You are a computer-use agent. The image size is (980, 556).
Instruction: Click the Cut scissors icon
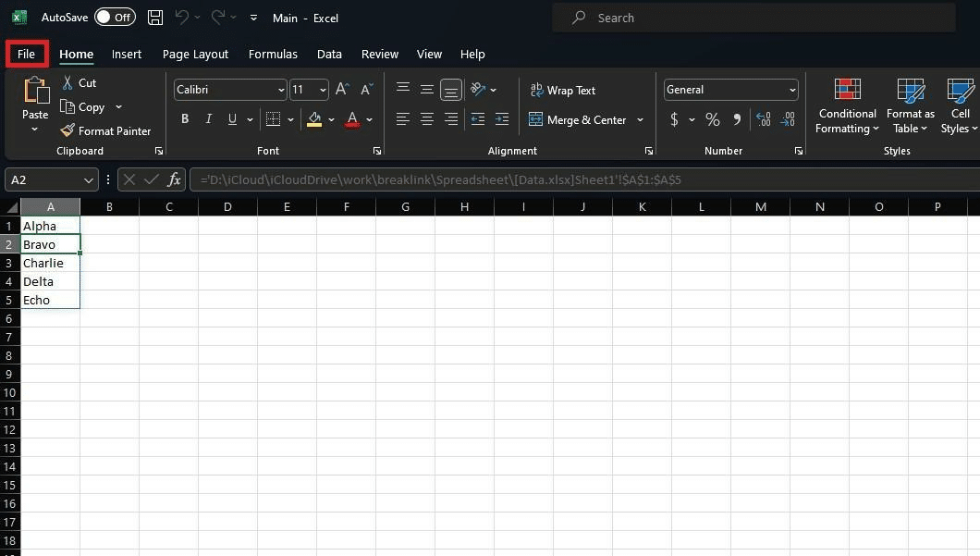(x=67, y=83)
